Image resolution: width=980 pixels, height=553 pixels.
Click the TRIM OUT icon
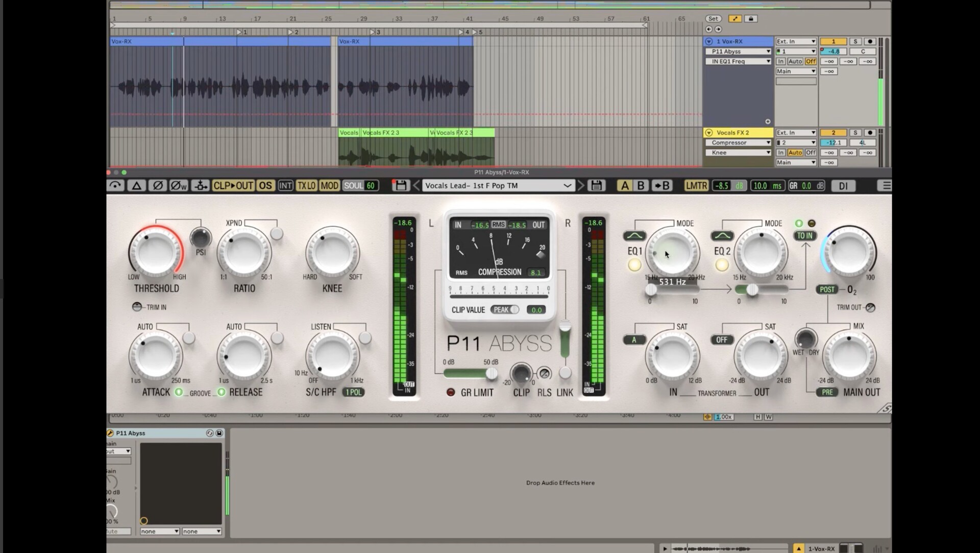point(870,307)
